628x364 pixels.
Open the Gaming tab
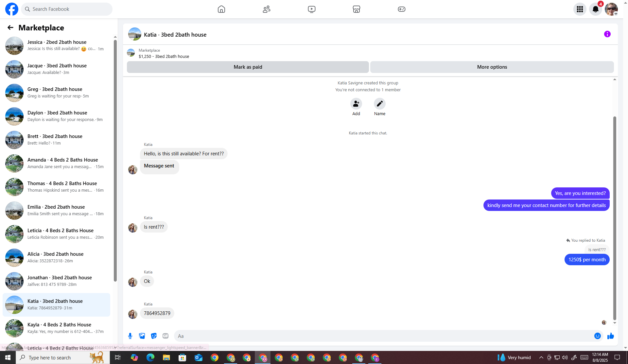(x=401, y=9)
